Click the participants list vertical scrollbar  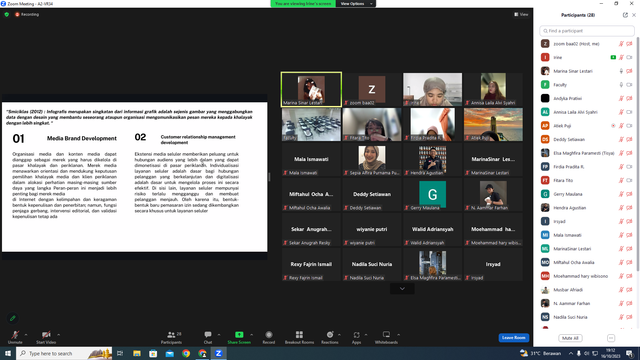tap(638, 153)
